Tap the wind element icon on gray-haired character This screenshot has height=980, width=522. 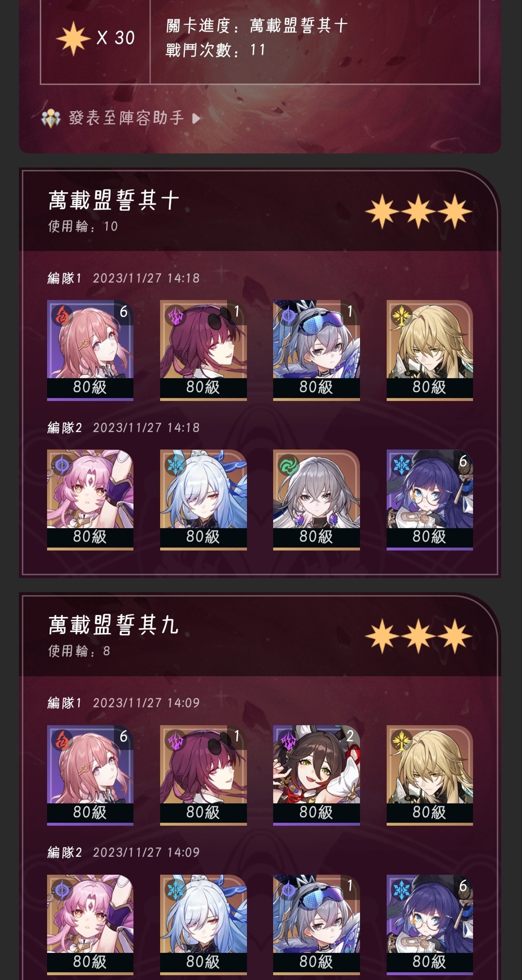(x=288, y=465)
